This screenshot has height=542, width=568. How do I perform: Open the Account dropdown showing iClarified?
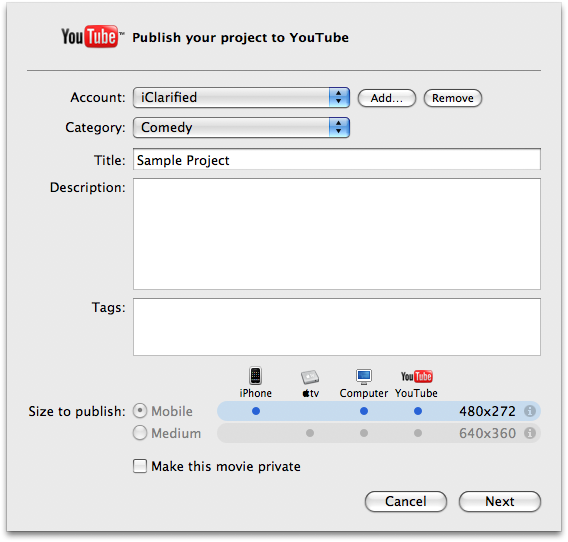[241, 97]
